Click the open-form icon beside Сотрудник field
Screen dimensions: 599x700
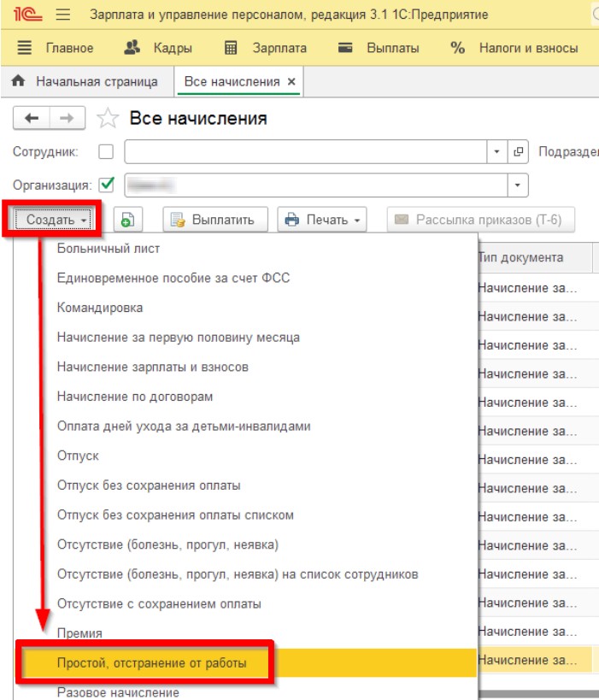pos(518,152)
